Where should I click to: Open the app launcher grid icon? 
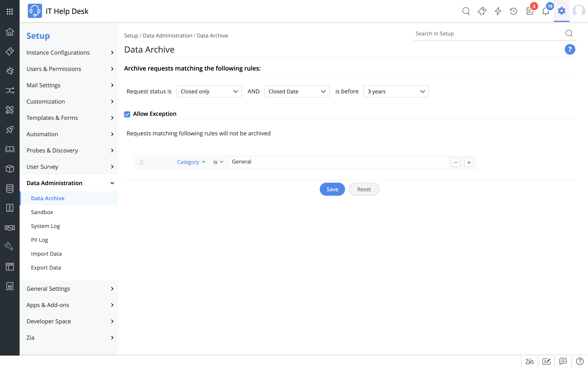[x=10, y=11]
